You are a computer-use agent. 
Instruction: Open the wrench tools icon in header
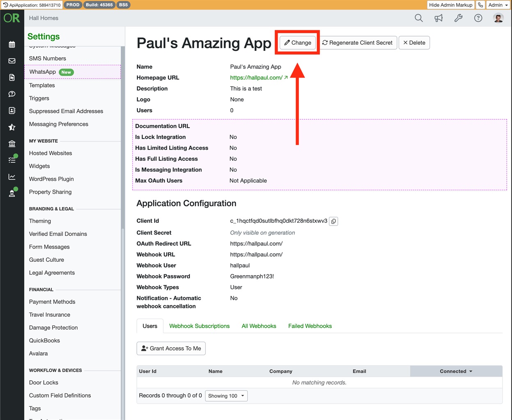[458, 18]
